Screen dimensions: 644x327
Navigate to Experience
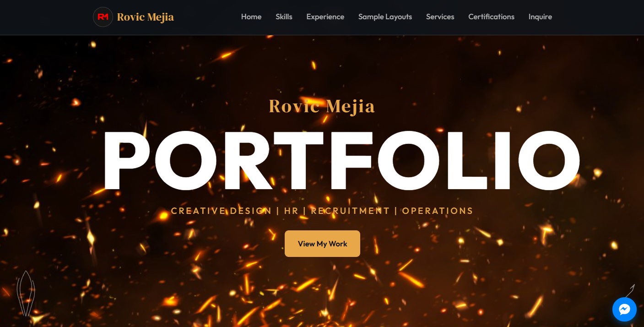tap(325, 17)
